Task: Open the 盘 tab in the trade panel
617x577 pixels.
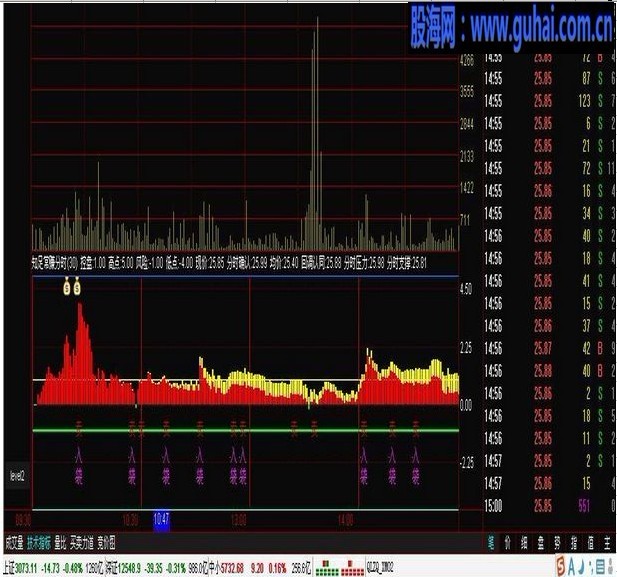Action: pos(541,544)
